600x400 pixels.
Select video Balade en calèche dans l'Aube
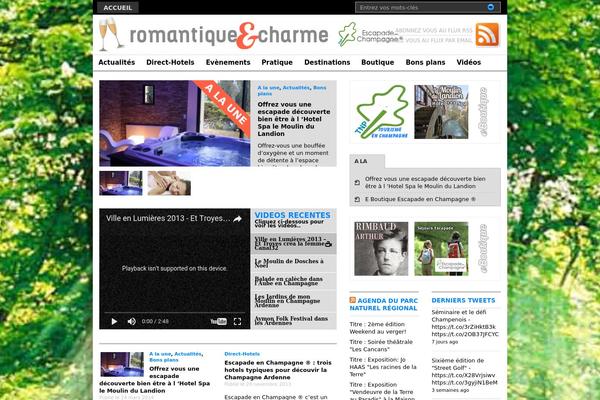[293, 281]
